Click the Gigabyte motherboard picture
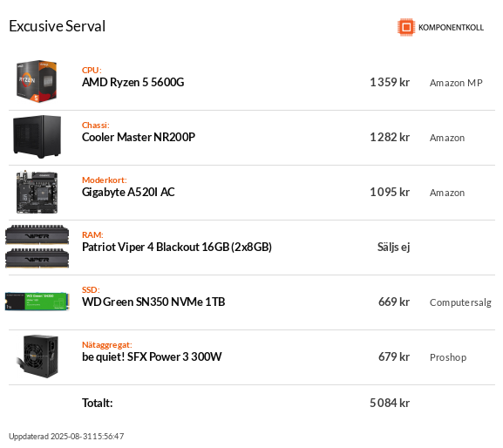Screen dimensions: 503x448 (x=37, y=192)
